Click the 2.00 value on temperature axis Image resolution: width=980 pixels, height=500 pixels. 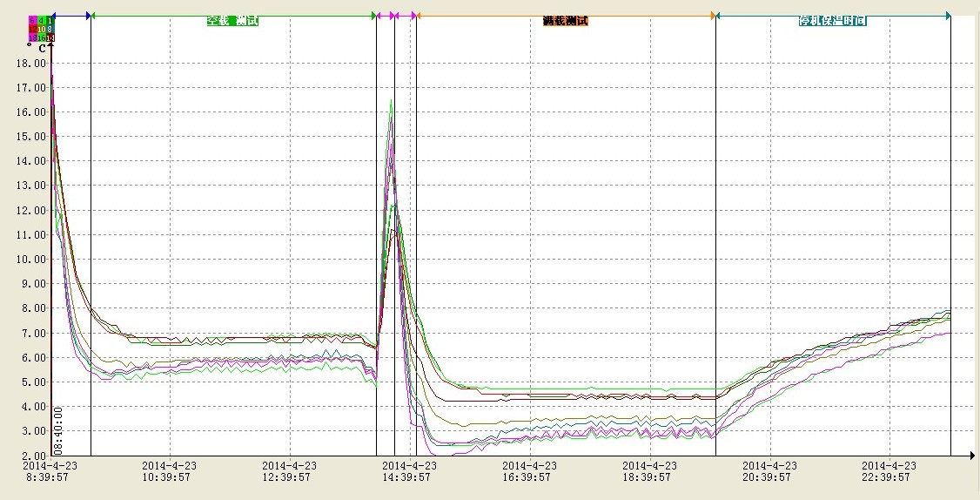[34, 456]
